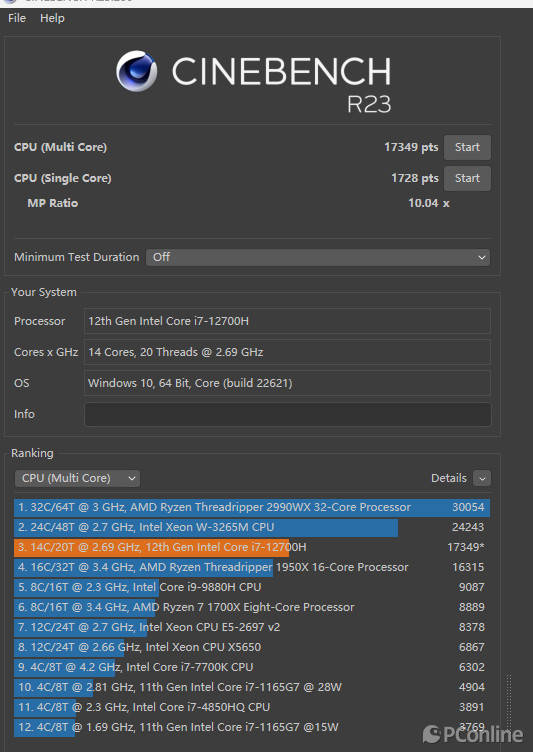The image size is (533, 752).
Task: Start the CPU Multi Core test
Action: 467,147
